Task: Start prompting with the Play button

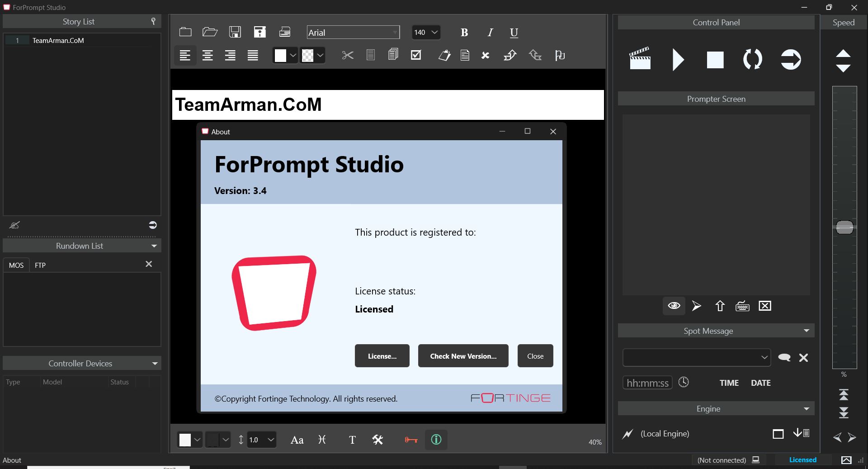Action: [x=678, y=60]
